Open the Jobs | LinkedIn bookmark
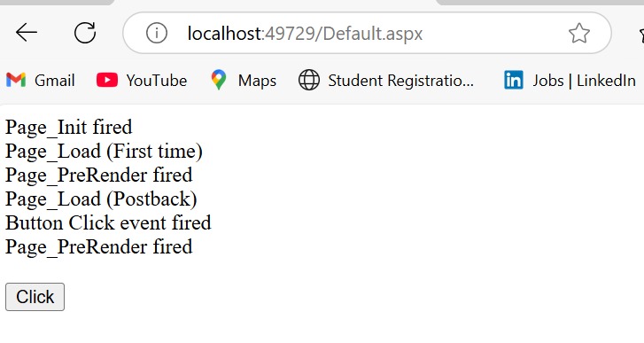This screenshot has width=644, height=343. pos(584,81)
